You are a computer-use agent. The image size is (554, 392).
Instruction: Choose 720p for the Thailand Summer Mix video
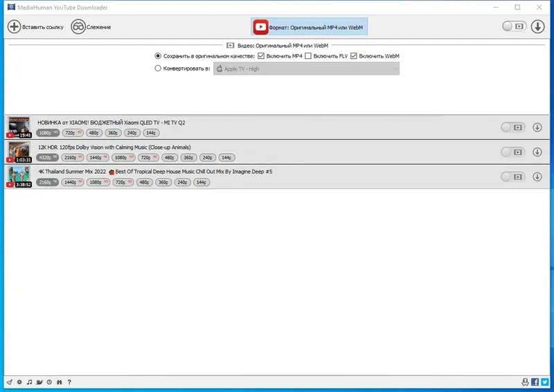click(x=123, y=182)
